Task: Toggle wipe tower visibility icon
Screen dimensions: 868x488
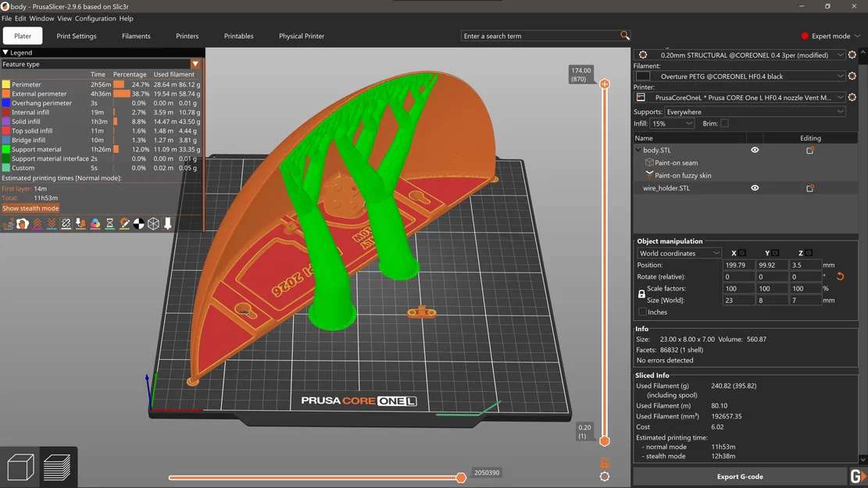Action: pyautogui.click(x=22, y=223)
